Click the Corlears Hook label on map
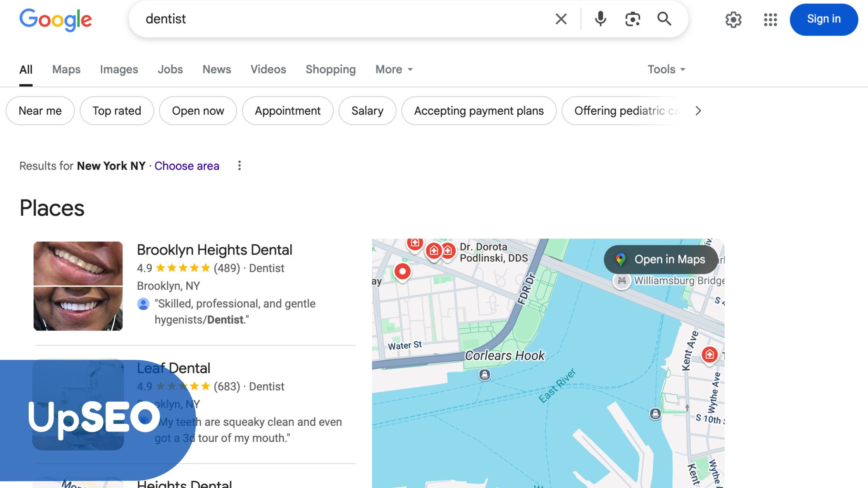Image resolution: width=868 pixels, height=488 pixels. point(505,356)
